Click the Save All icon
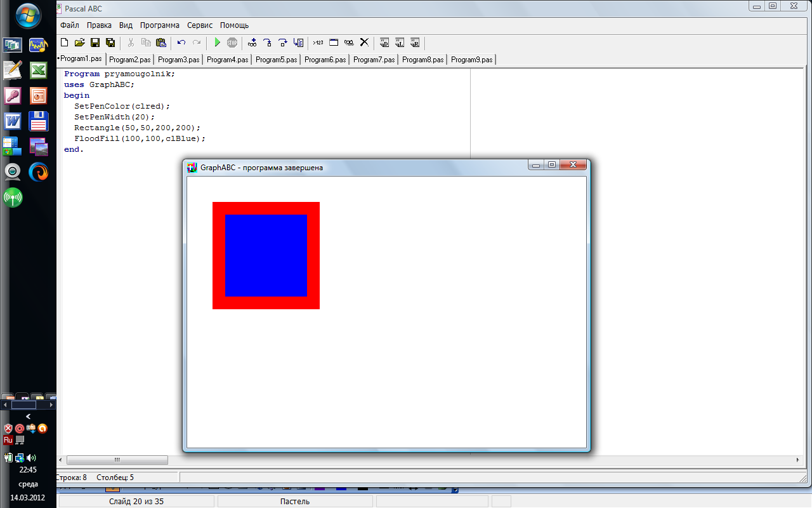 [x=110, y=43]
